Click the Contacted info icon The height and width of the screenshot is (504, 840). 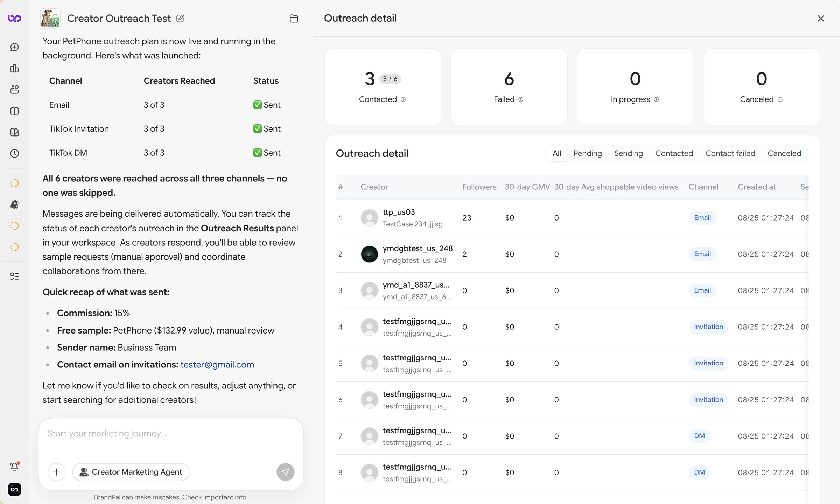tap(403, 99)
